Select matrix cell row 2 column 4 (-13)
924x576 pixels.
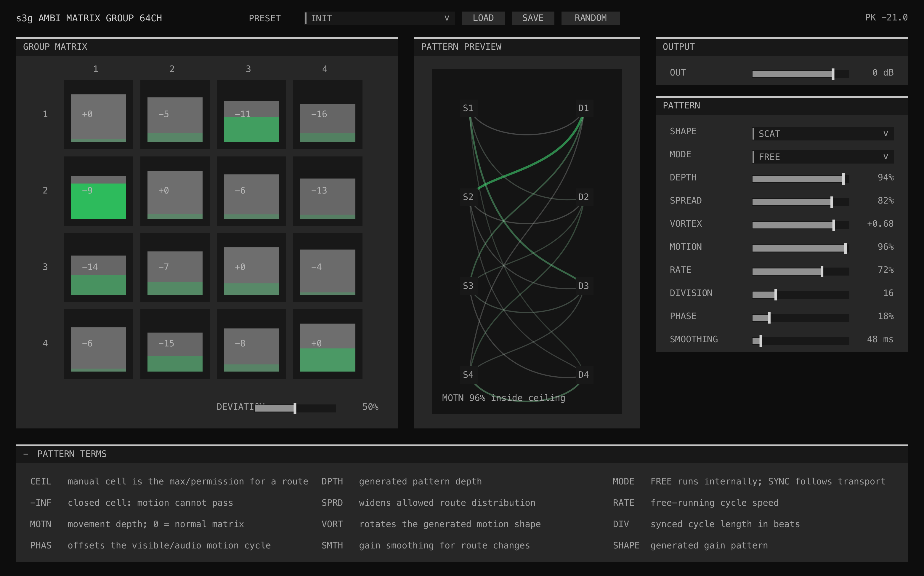[x=328, y=191]
